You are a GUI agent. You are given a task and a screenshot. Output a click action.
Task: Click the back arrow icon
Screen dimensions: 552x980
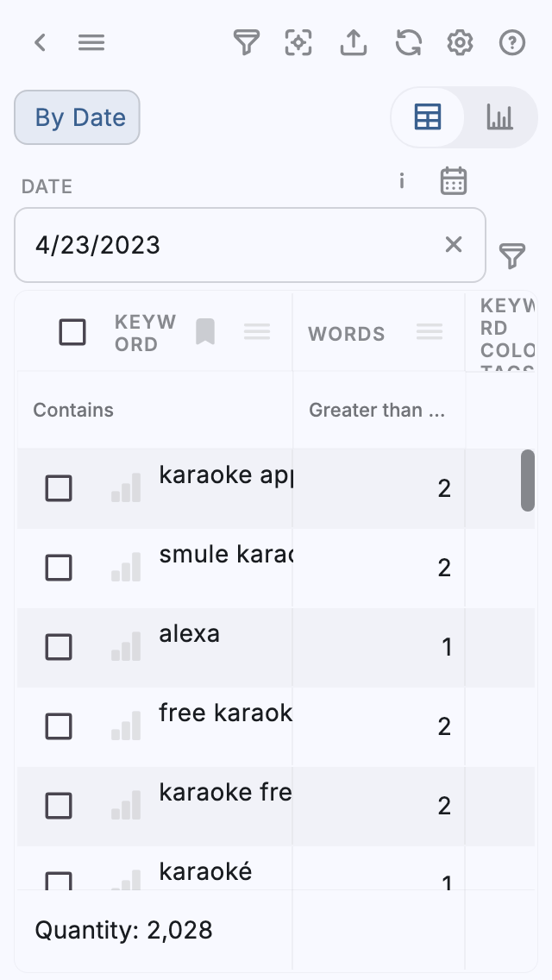[x=40, y=42]
